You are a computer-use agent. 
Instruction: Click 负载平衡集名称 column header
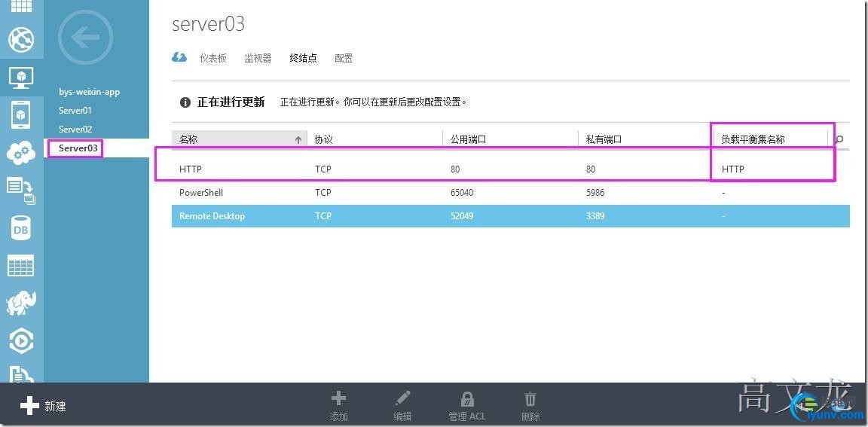coord(753,140)
